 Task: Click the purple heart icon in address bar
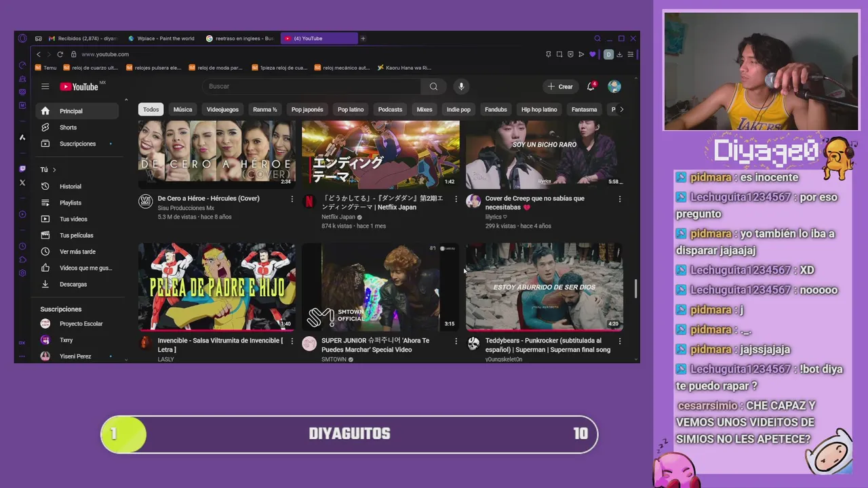click(x=592, y=54)
